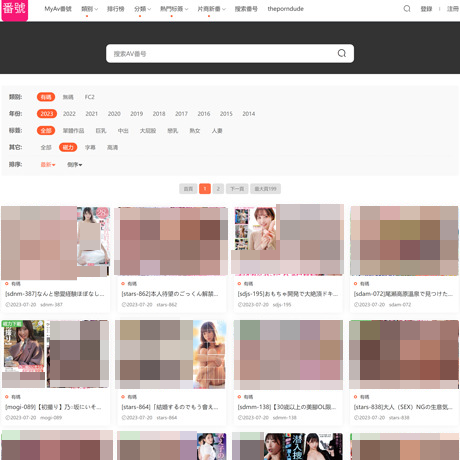This screenshot has width=460, height=460.
Task: Click the orange dot icon above stars-862
Action: [123, 284]
